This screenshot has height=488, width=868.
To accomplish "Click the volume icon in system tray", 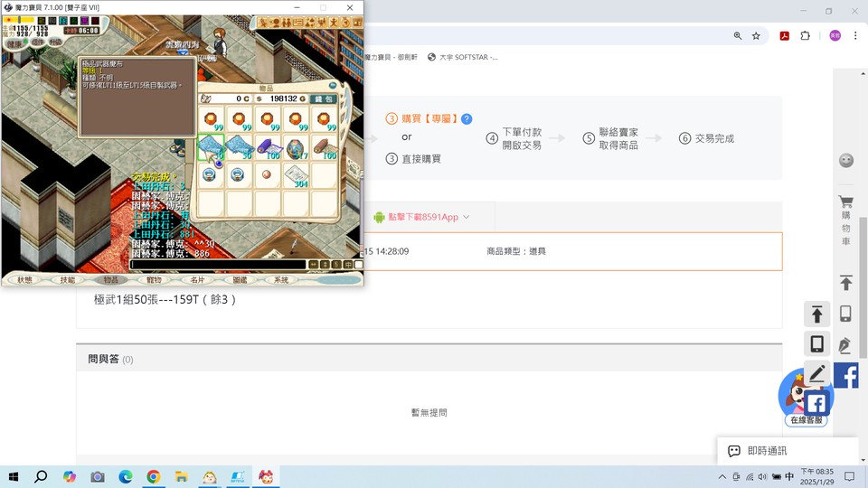I will coord(762,476).
